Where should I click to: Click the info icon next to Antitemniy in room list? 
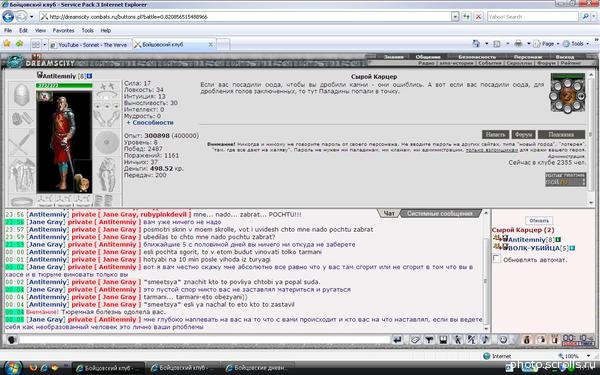pyautogui.click(x=558, y=240)
